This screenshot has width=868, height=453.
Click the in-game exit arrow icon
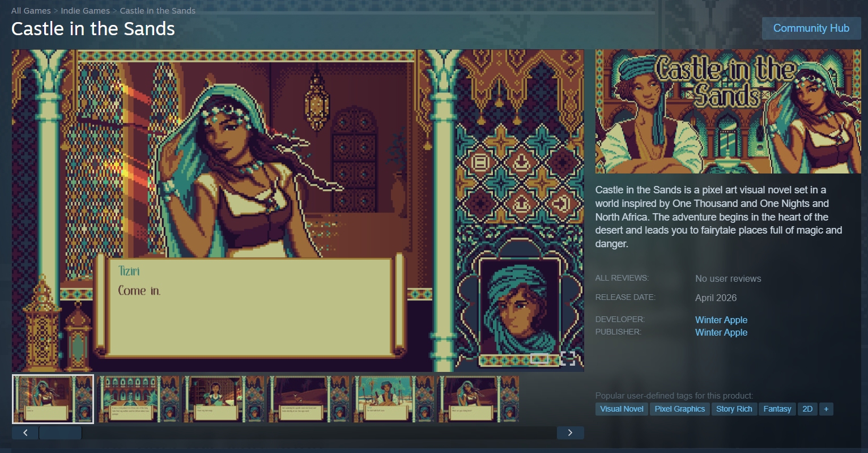(561, 202)
